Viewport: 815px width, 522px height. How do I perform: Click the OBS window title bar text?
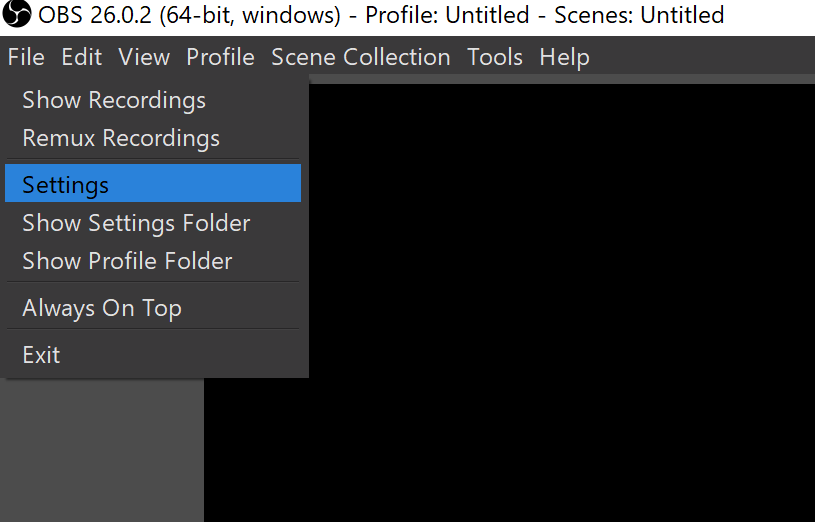[380, 16]
